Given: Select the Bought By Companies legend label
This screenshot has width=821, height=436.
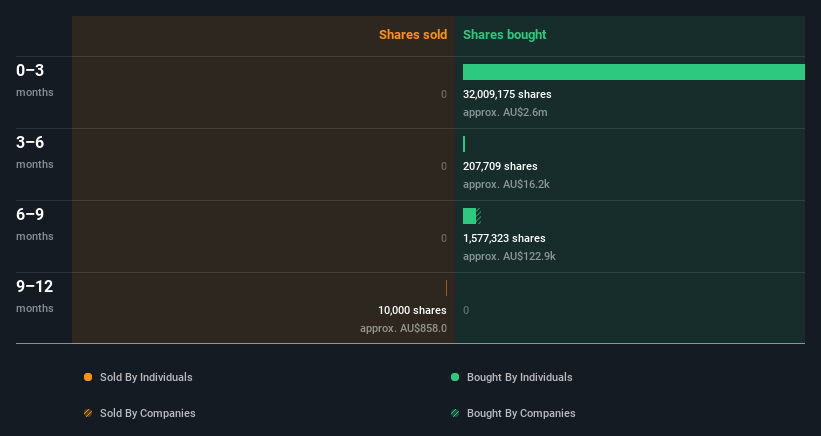Looking at the screenshot, I should coord(521,413).
